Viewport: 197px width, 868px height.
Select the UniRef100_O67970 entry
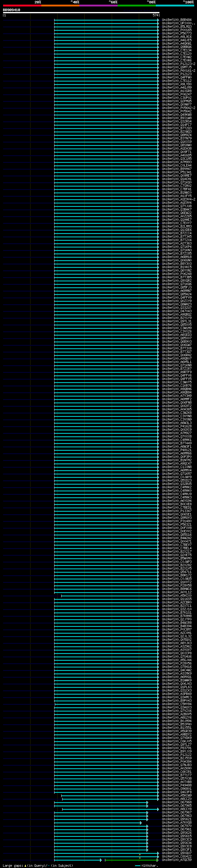tap(177, 826)
